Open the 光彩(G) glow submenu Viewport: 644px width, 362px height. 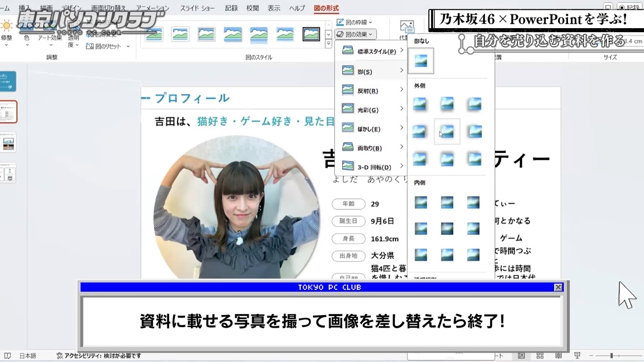pyautogui.click(x=371, y=110)
